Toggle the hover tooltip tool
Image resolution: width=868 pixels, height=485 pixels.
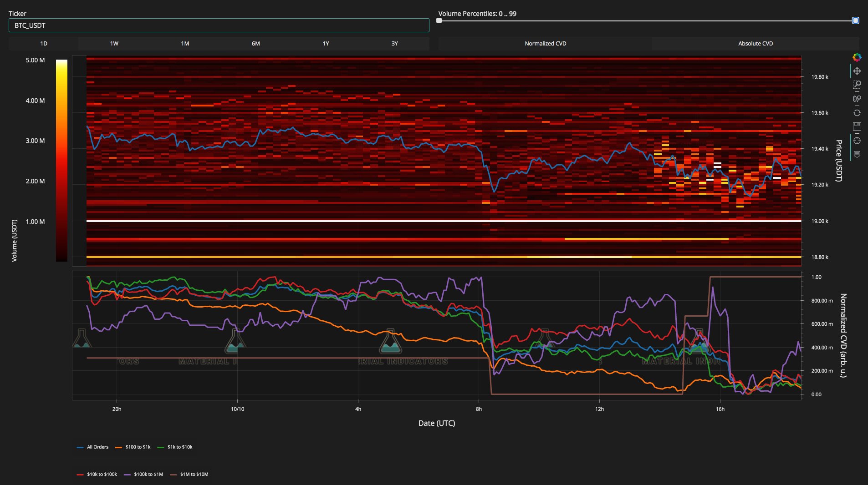point(858,154)
